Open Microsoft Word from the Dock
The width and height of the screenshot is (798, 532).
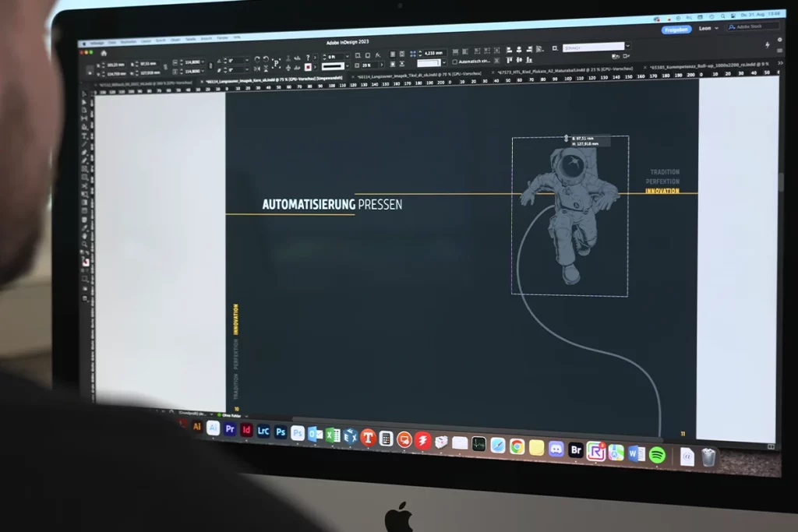636,453
